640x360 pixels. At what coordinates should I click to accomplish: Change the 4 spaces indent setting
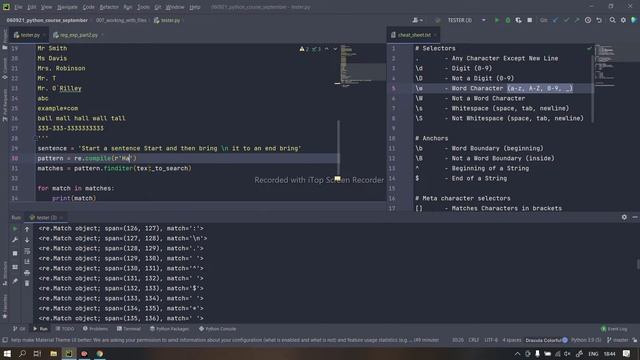[x=511, y=340]
